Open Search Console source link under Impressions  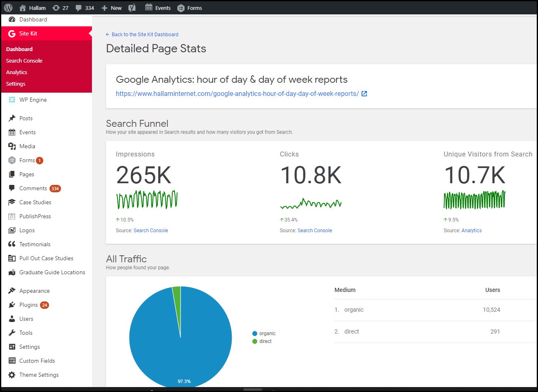click(150, 231)
